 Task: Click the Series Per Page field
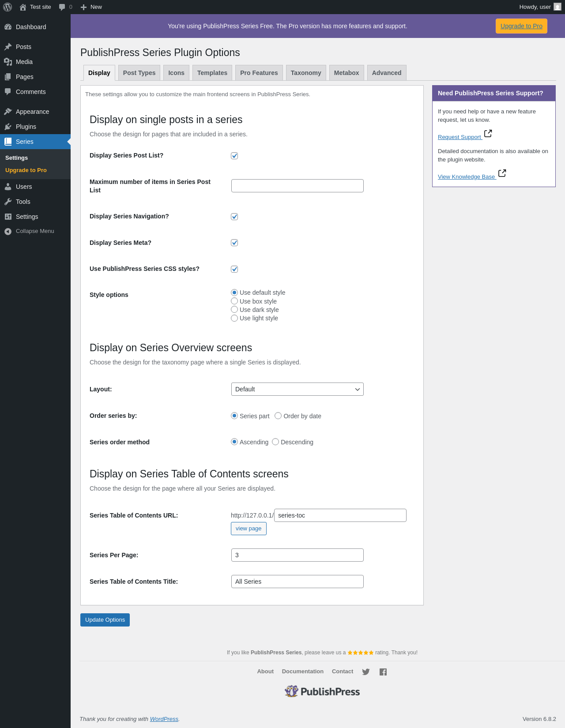coord(297,555)
